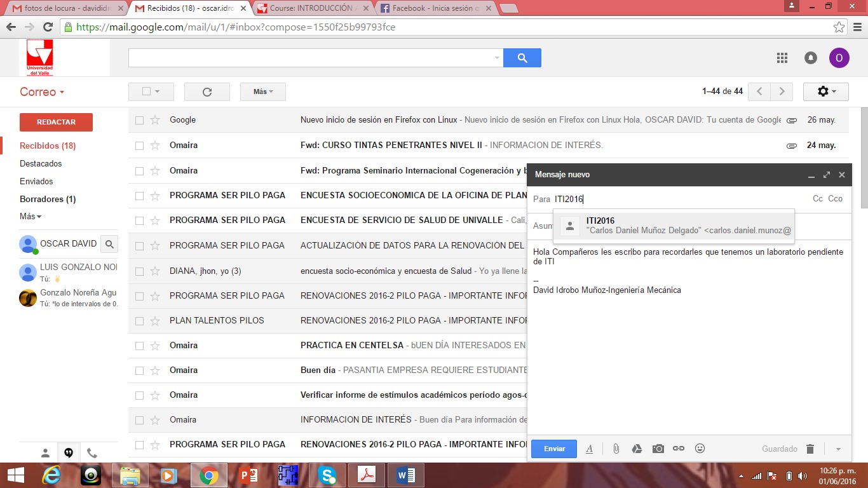Switch to the Facebook tab

coord(438,8)
